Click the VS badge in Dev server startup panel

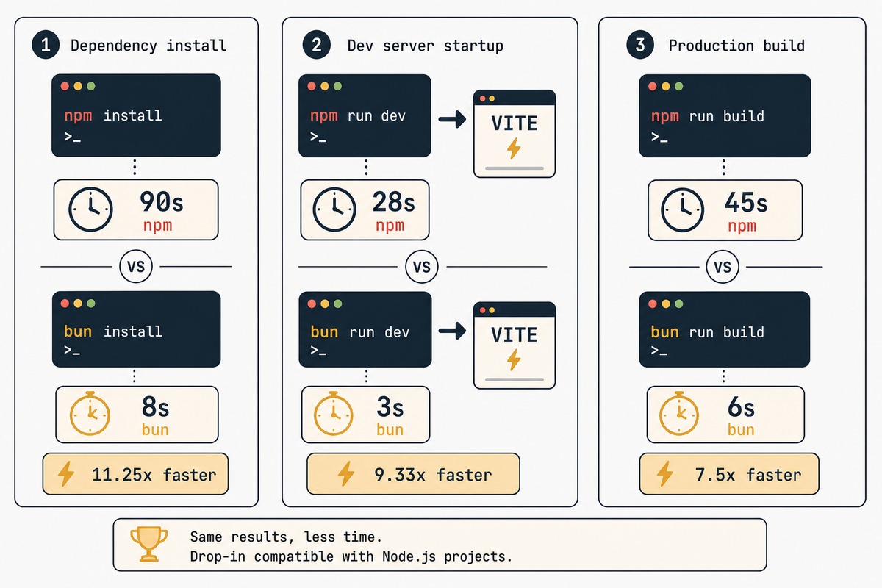(x=422, y=266)
